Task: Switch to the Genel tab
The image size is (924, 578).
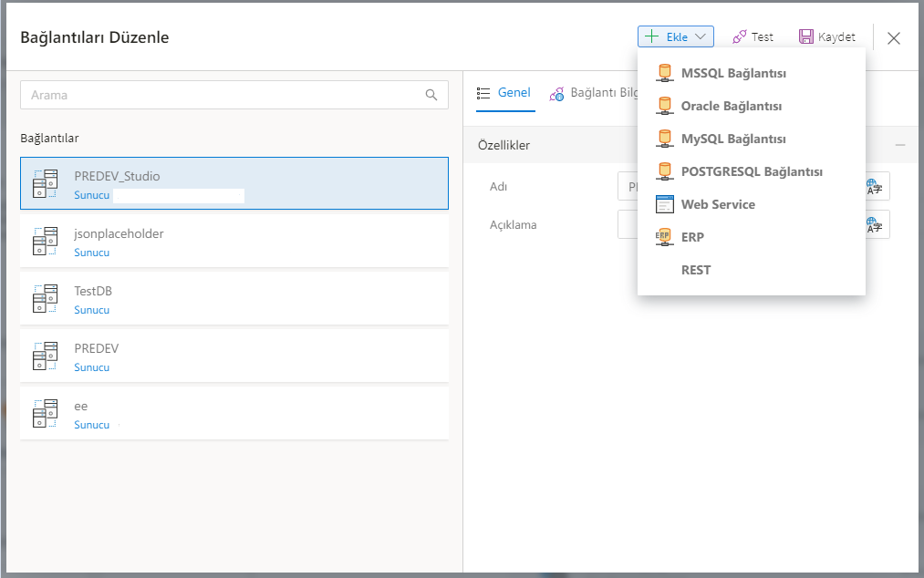Action: [x=504, y=93]
